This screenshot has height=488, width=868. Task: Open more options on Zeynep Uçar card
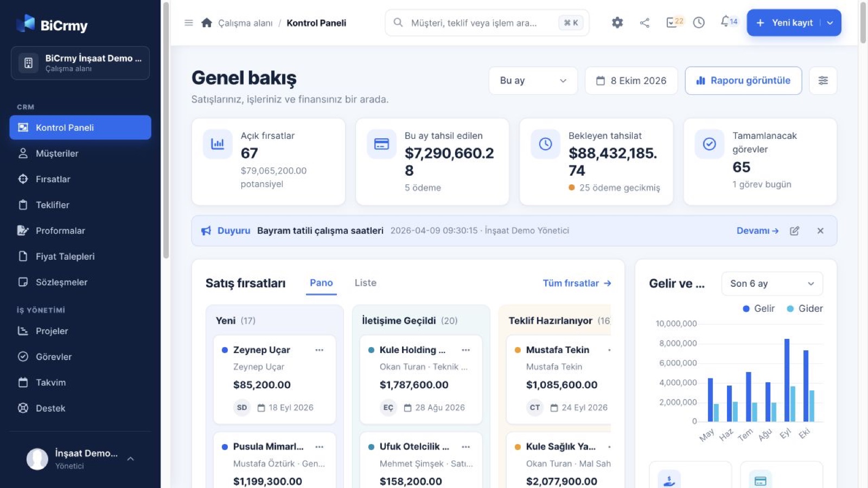(320, 350)
